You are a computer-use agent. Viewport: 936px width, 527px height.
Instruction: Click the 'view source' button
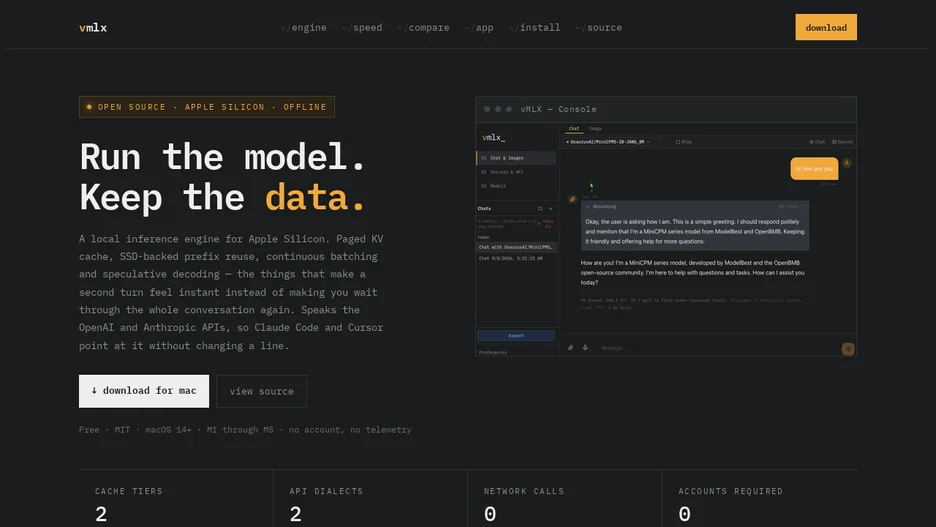[261, 391]
